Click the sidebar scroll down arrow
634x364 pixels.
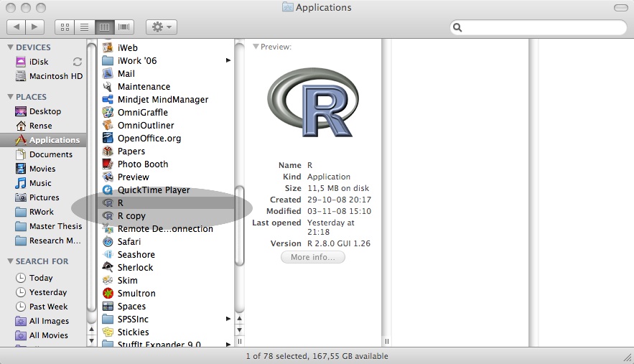[x=91, y=340]
